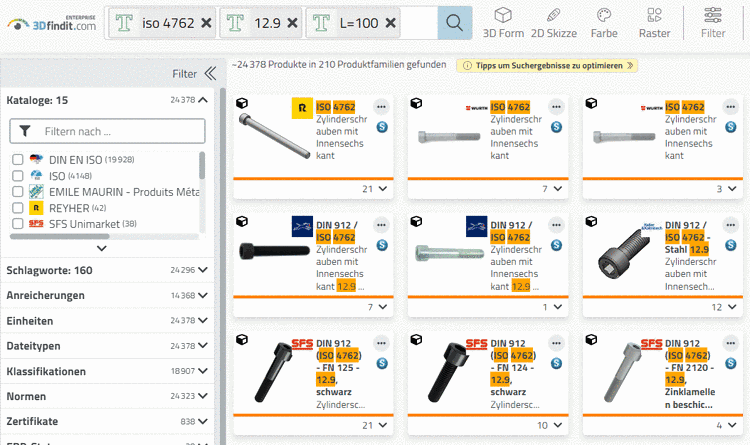Expand the Zertifikate filter section

pyautogui.click(x=203, y=422)
